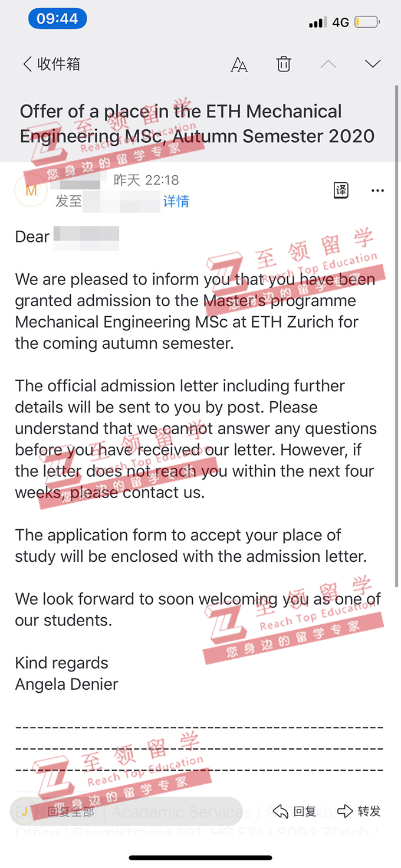Open the three-dot more options menu
The height and width of the screenshot is (868, 401).
click(377, 191)
